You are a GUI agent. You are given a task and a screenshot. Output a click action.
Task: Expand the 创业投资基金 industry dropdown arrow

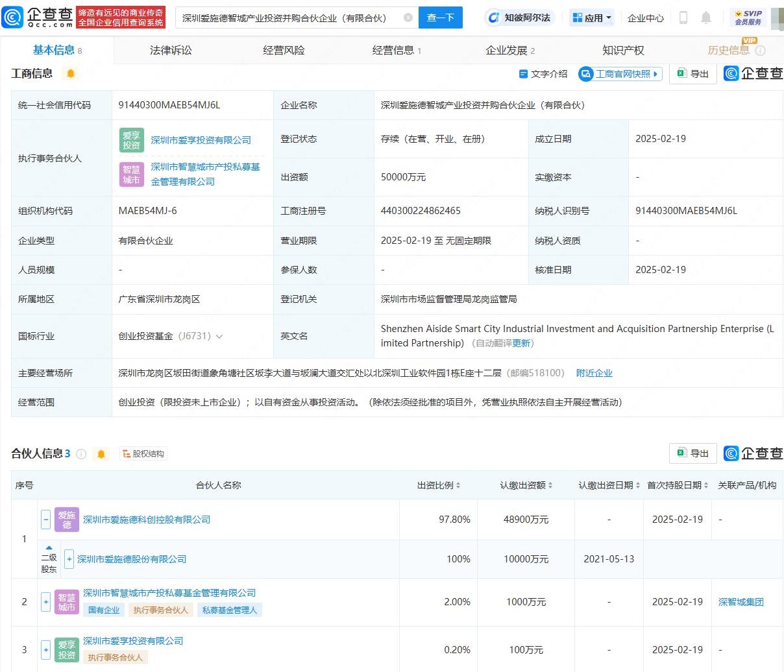coord(219,337)
